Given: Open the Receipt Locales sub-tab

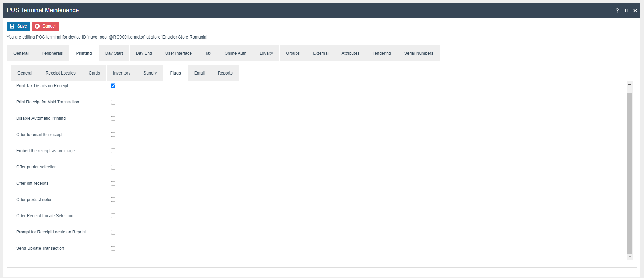Looking at the screenshot, I should coord(60,73).
